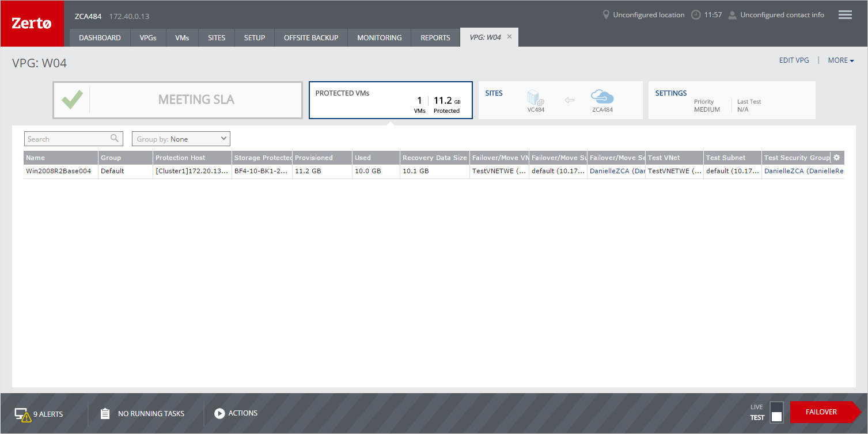The width and height of the screenshot is (868, 434).
Task: Sort by the Name column header
Action: coord(60,158)
